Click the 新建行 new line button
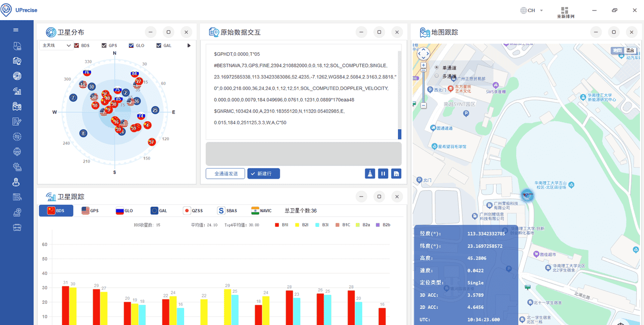The width and height of the screenshot is (644, 325). pos(263,173)
